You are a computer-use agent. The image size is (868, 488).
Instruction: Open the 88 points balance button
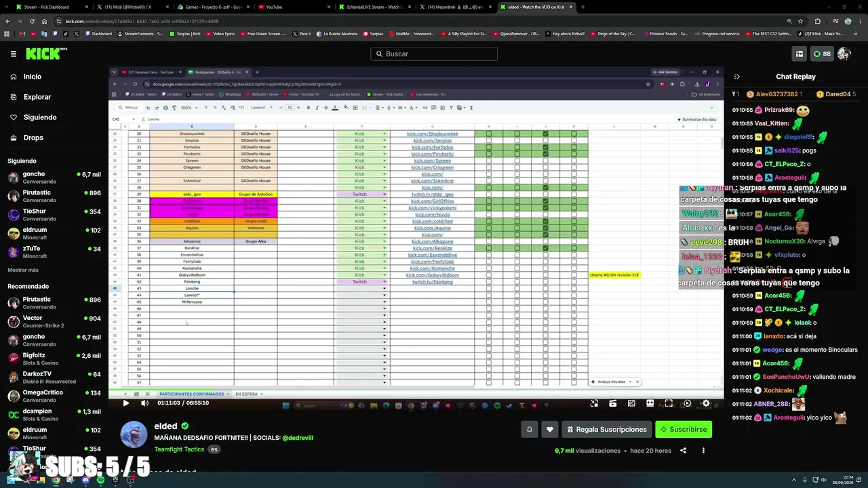tap(822, 54)
